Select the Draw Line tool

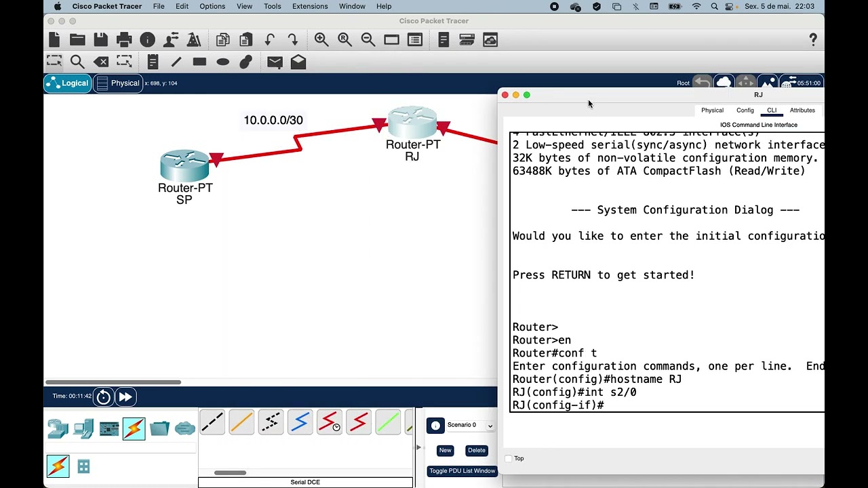tap(176, 62)
